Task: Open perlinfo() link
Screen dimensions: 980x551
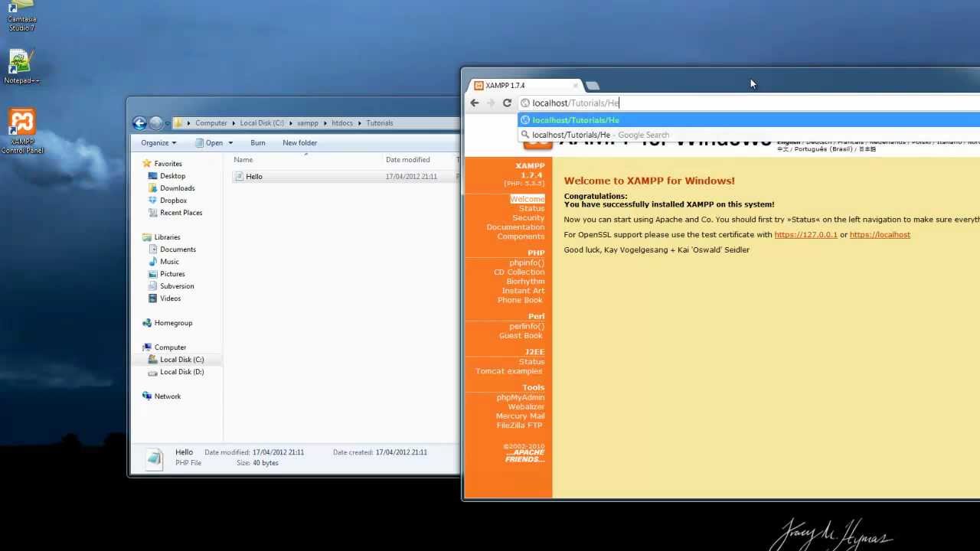Action: (x=527, y=327)
